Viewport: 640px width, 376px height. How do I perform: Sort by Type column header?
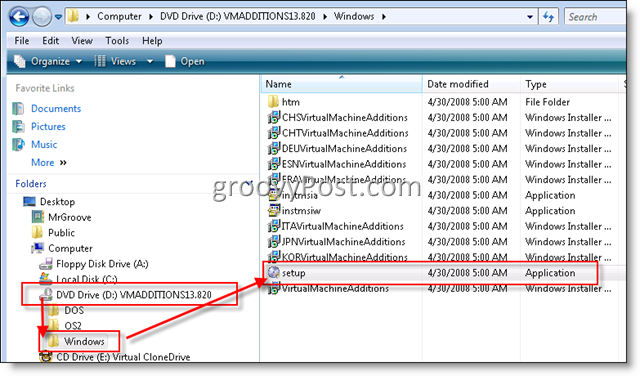(x=569, y=84)
